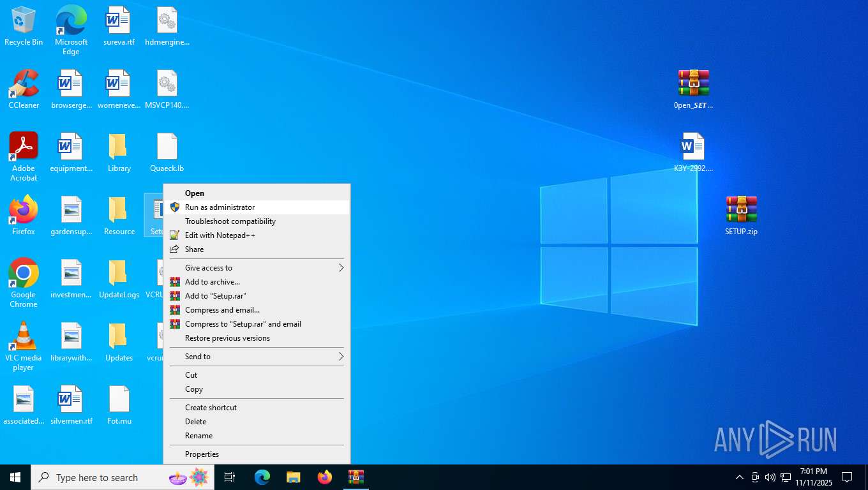Click the taskbar search box
The height and width of the screenshot is (490, 868).
click(123, 477)
